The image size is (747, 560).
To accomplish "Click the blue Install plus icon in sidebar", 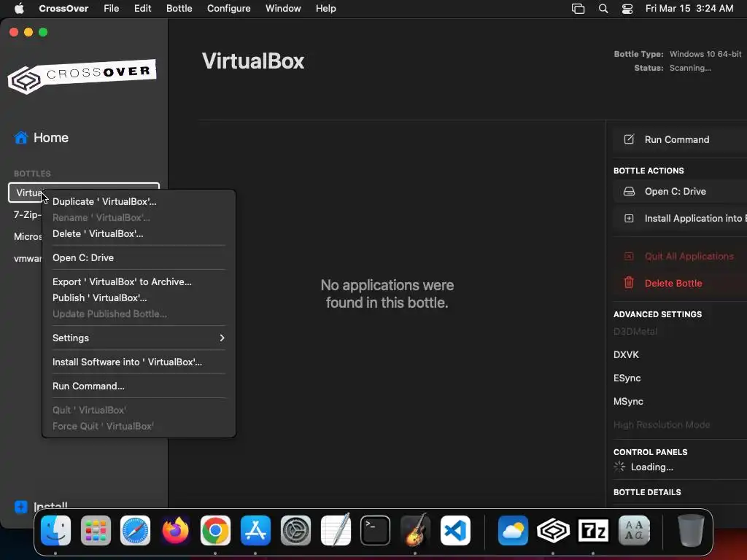I will pos(21,507).
